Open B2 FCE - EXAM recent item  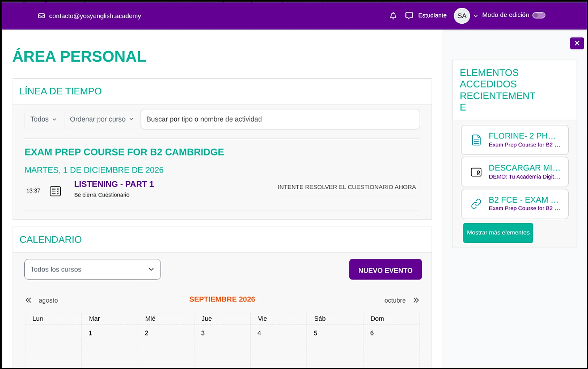click(515, 204)
